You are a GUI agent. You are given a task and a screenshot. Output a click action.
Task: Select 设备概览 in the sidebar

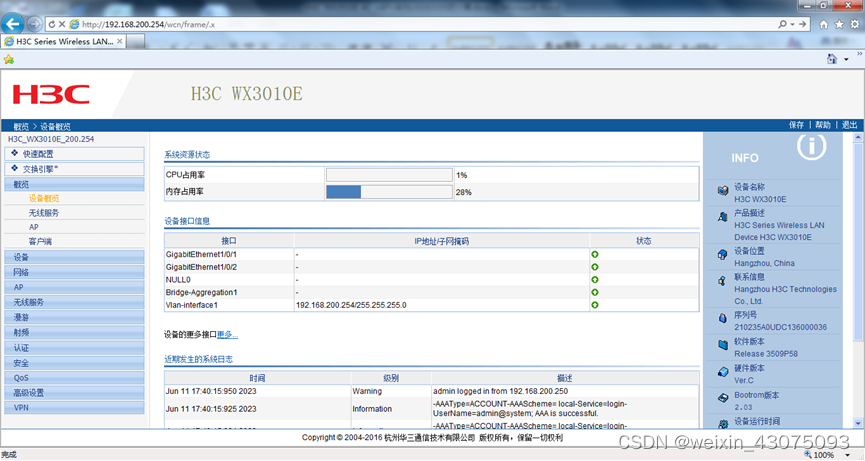coord(44,199)
